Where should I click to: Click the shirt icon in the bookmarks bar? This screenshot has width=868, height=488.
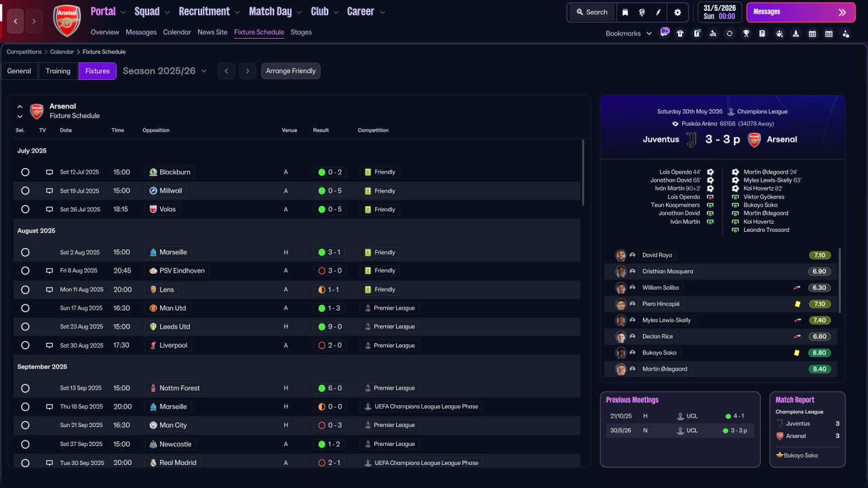680,33
